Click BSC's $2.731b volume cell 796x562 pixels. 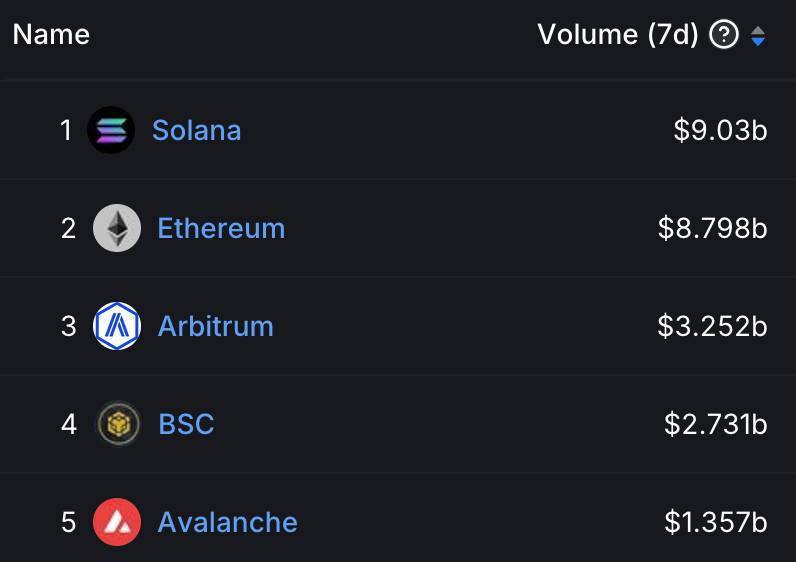(x=716, y=424)
